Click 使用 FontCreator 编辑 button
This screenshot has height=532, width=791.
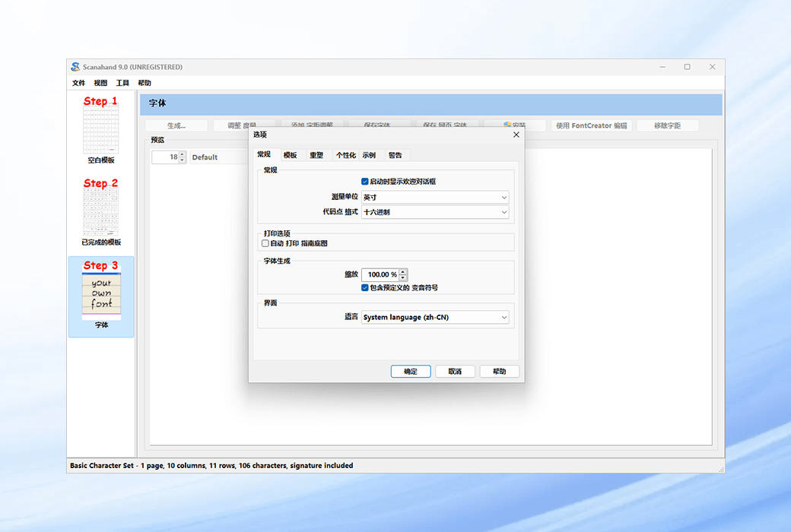pyautogui.click(x=591, y=125)
